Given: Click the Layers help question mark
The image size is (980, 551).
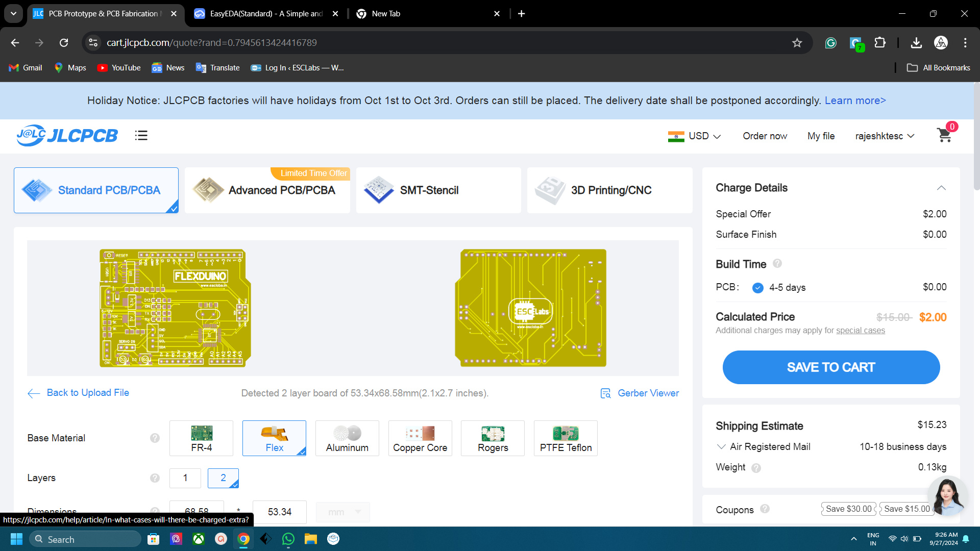Looking at the screenshot, I should [x=155, y=478].
